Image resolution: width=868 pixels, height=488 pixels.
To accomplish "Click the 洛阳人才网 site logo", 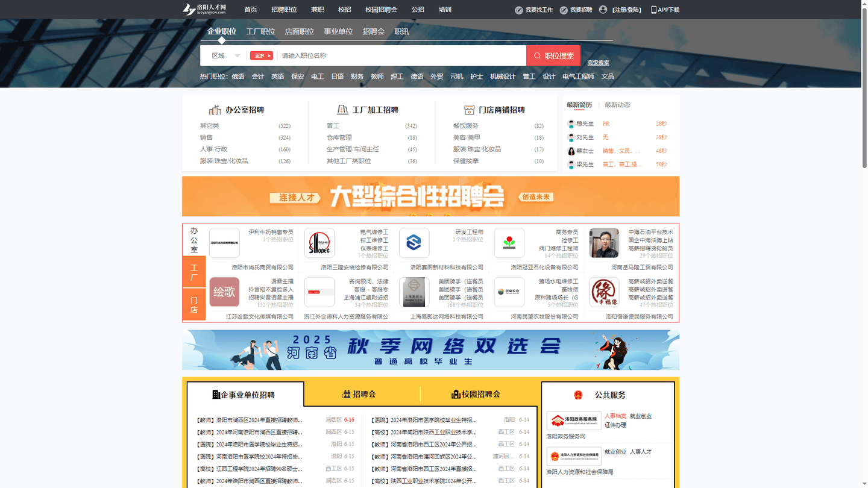I will (205, 9).
